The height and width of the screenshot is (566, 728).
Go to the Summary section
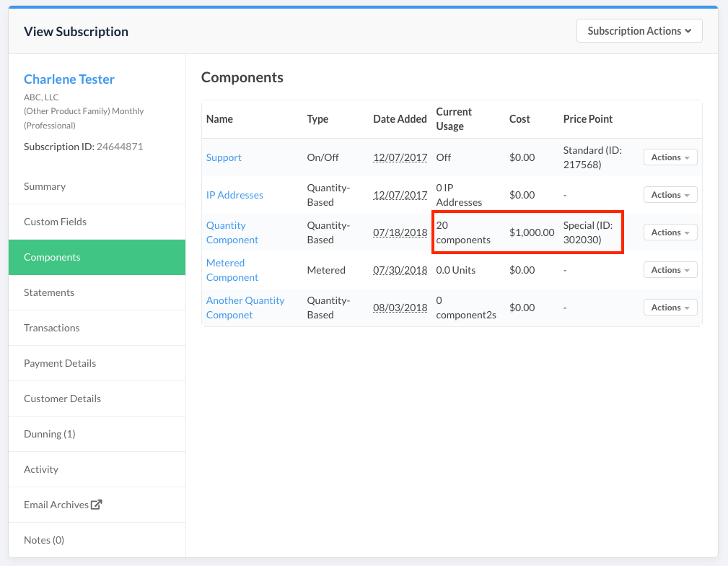(x=45, y=186)
